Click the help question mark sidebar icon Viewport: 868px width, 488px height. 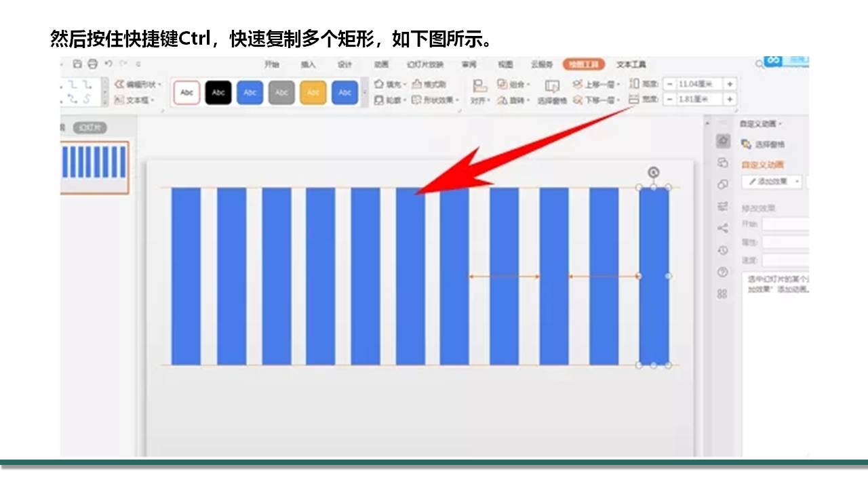click(x=723, y=272)
